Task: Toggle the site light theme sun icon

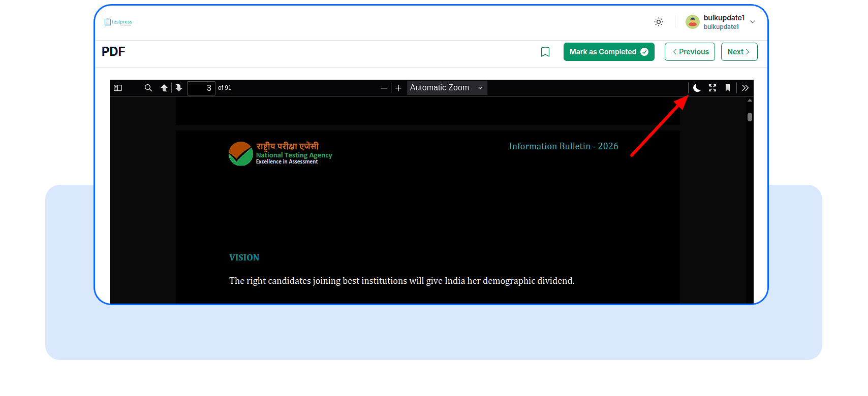Action: click(x=659, y=22)
